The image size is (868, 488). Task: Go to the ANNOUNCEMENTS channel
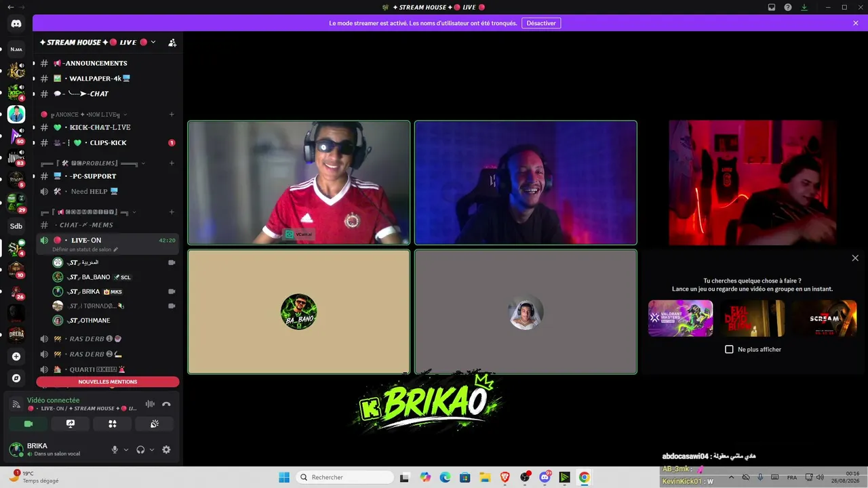click(x=108, y=63)
